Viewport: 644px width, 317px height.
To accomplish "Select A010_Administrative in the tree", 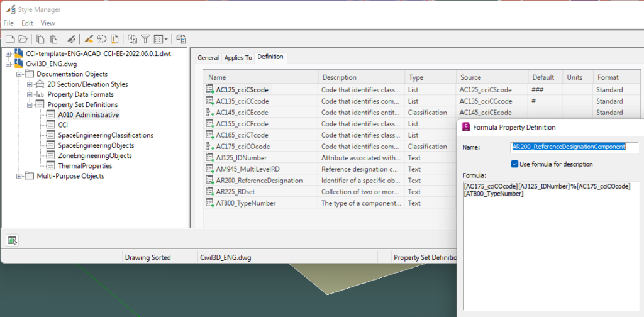I will pyautogui.click(x=88, y=115).
